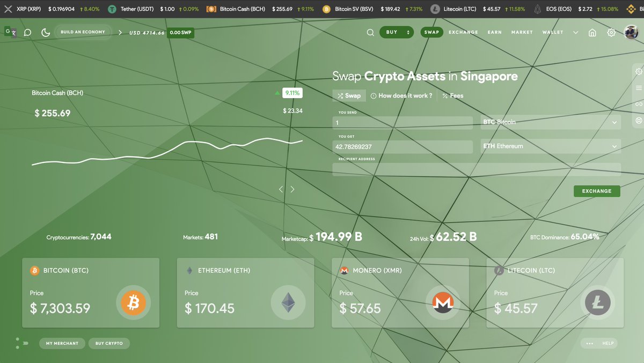The width and height of the screenshot is (644, 363).
Task: Open the side panel hamburger menu
Action: click(x=639, y=88)
